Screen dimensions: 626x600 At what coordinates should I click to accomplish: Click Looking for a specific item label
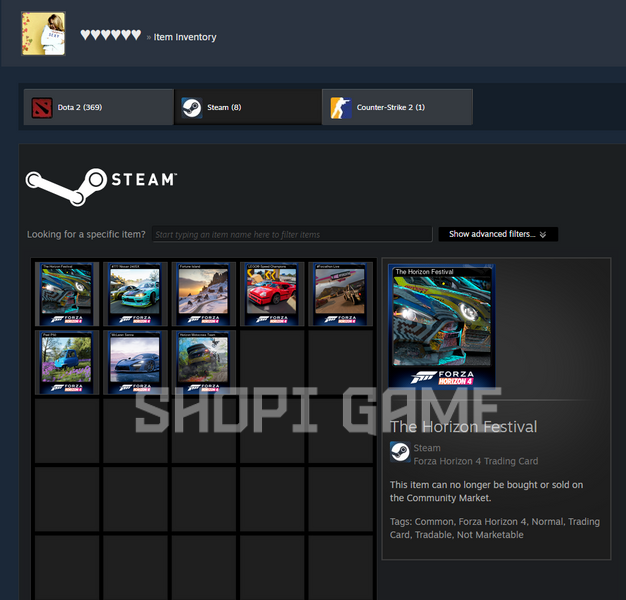86,234
